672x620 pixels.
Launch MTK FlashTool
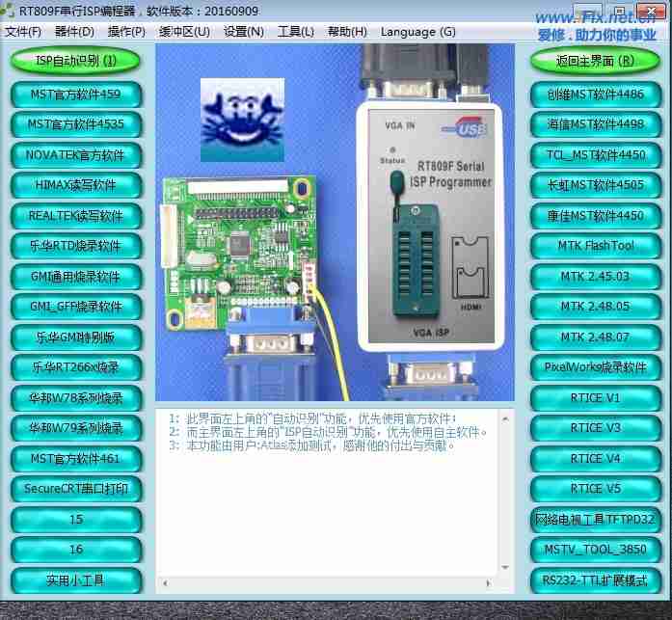595,246
